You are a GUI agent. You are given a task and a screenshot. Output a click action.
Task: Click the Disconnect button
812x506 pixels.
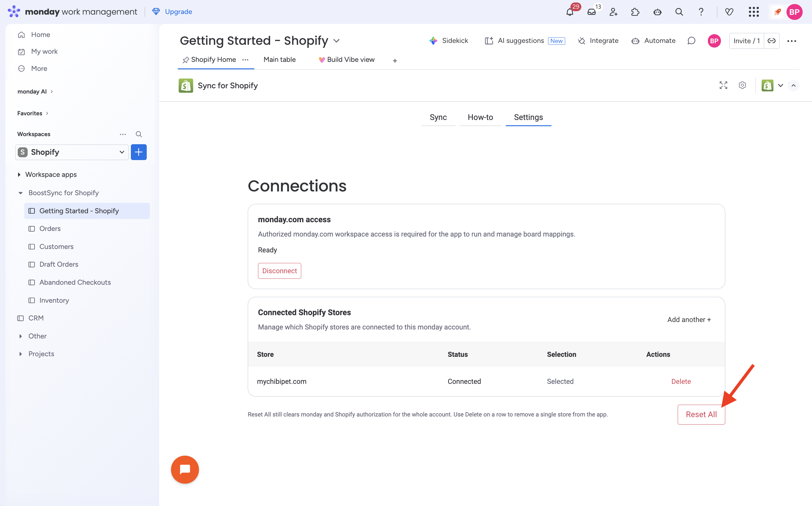pos(279,271)
